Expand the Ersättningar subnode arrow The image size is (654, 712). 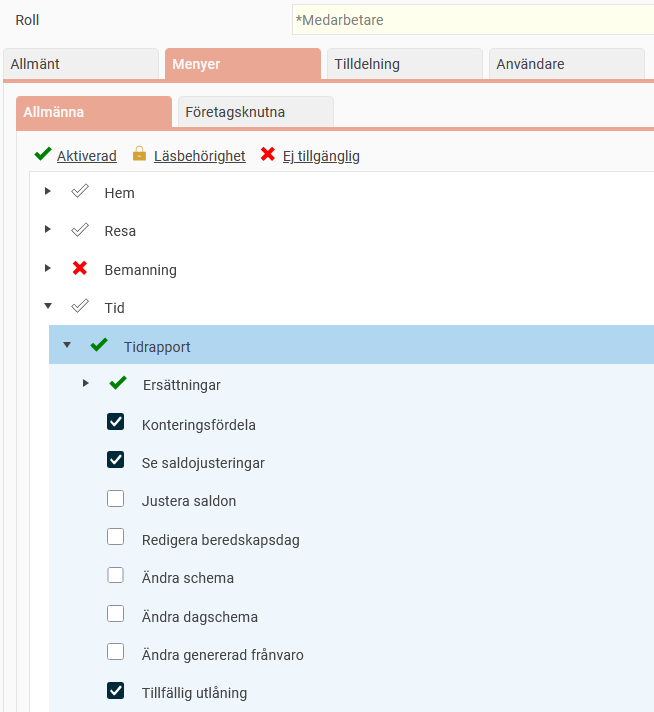click(86, 383)
